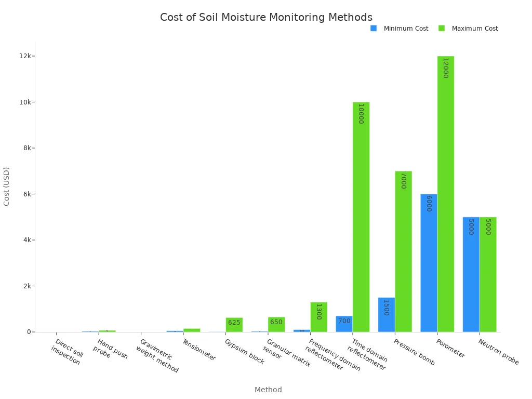Click the 1500 Pressure bomb blue bar
532x399 pixels.
(387, 314)
